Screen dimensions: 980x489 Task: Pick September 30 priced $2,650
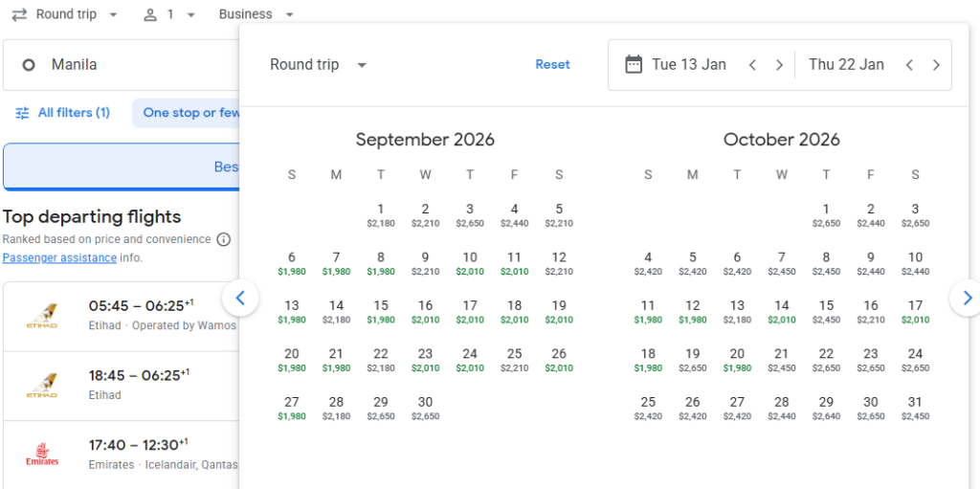[425, 408]
